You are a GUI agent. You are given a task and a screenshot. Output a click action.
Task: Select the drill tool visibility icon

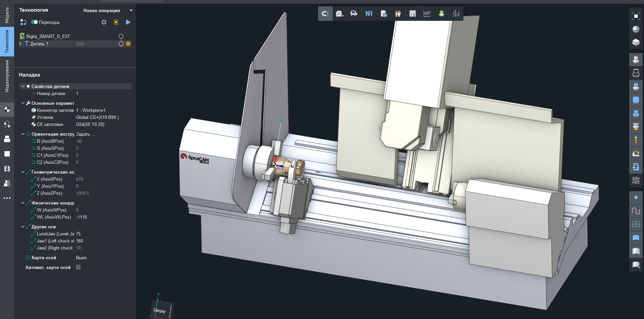tap(636, 140)
